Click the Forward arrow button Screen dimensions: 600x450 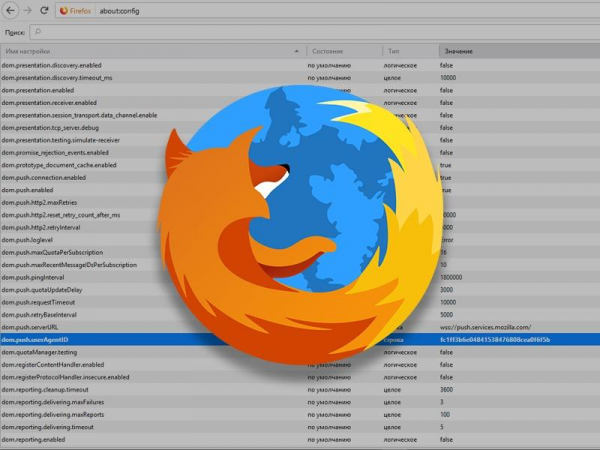(x=28, y=10)
